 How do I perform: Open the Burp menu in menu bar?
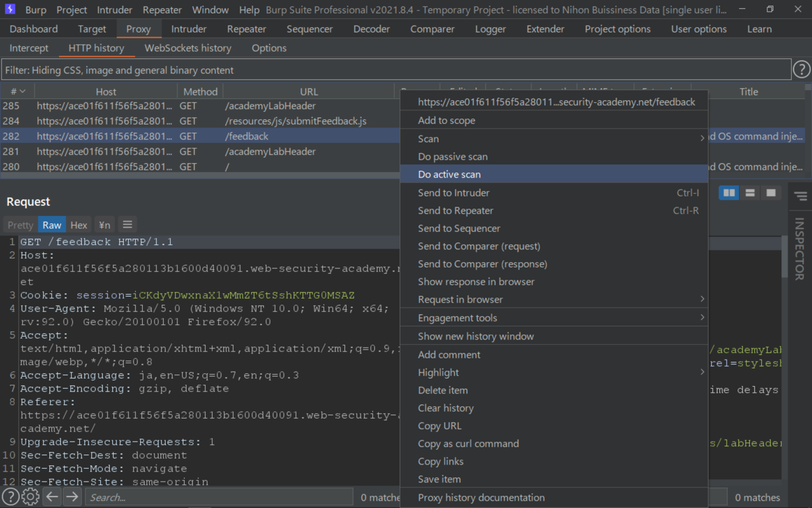[36, 10]
